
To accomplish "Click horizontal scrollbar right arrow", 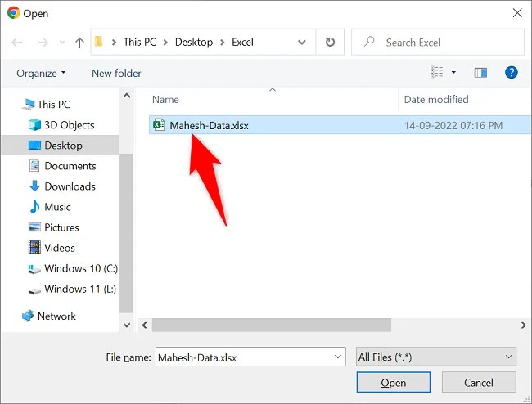I will 524,325.
